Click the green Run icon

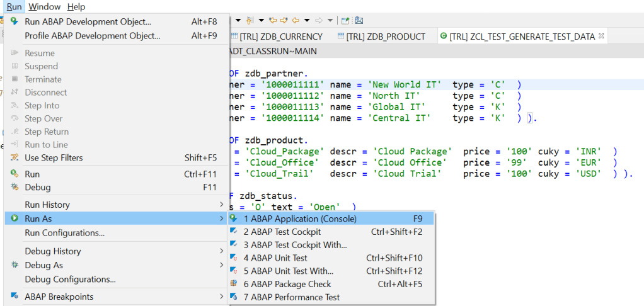(14, 174)
